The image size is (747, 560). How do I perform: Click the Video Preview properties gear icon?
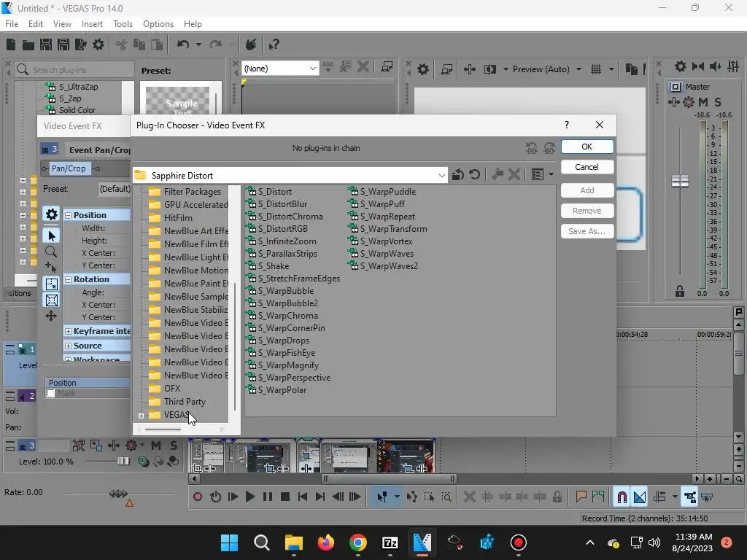point(423,69)
